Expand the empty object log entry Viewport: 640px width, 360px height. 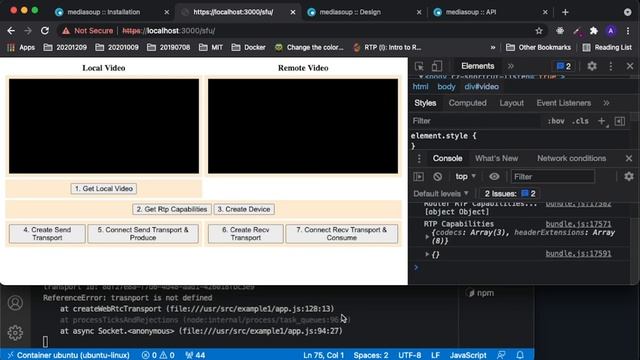coord(427,254)
